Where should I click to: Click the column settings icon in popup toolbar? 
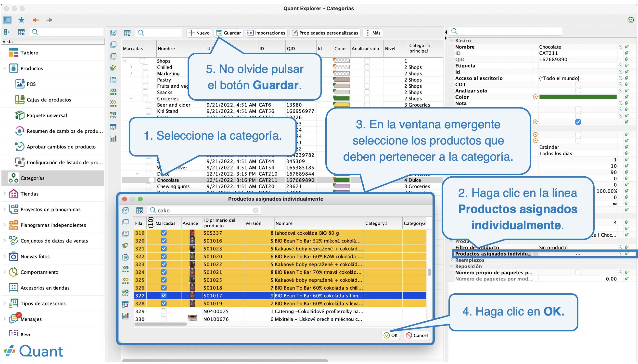click(139, 210)
